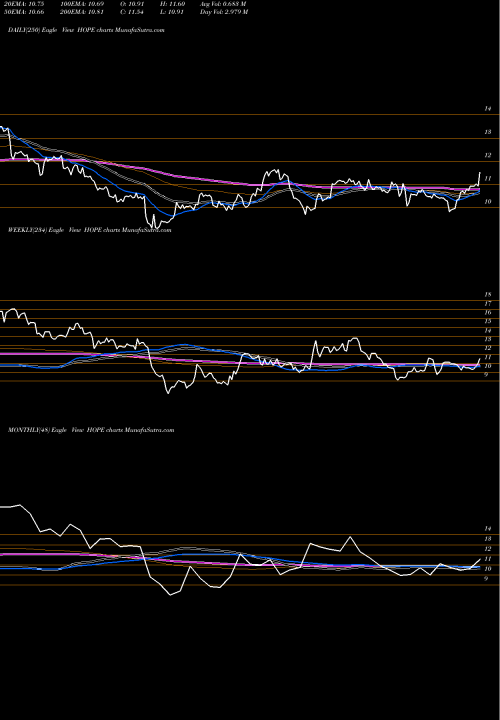Click the 11 axis label on daily chart
500x720 pixels.
[488, 179]
